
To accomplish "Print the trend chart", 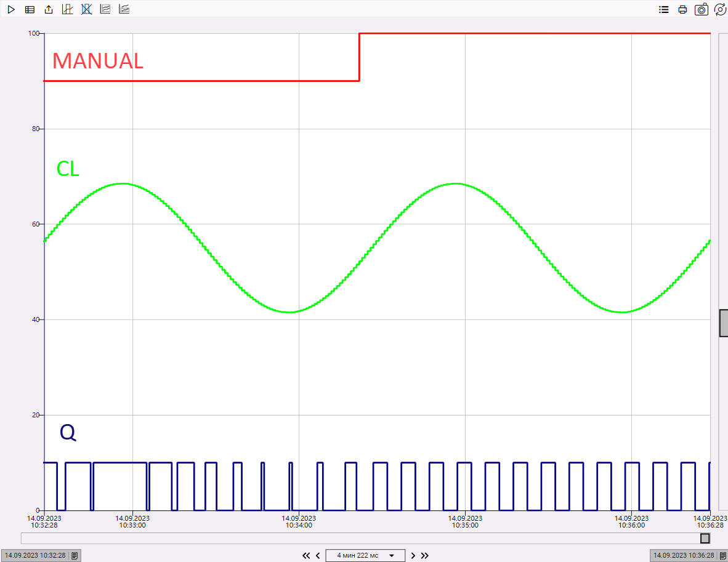I will click(x=682, y=9).
